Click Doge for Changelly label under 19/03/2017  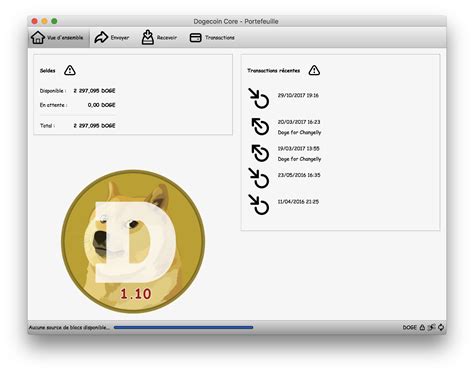point(299,159)
